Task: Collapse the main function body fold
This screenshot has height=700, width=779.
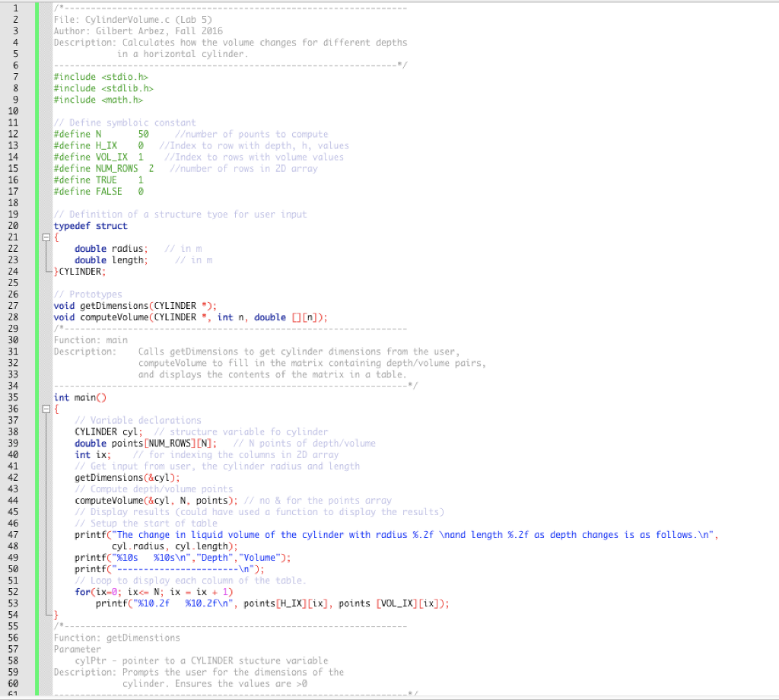Action: pyautogui.click(x=46, y=409)
